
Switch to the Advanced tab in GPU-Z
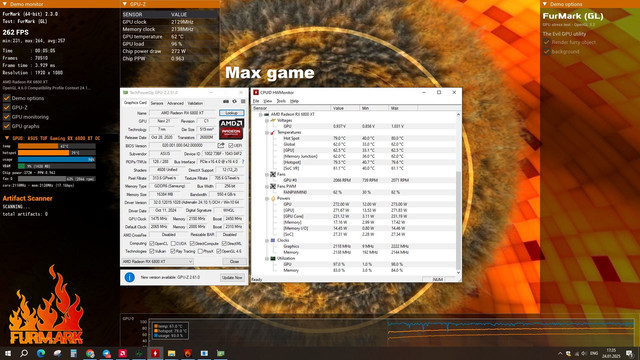tap(175, 103)
